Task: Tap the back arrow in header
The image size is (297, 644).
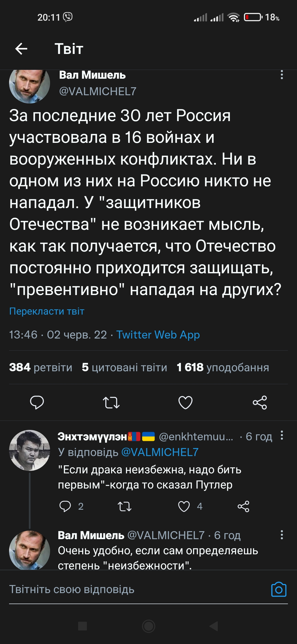Action: [21, 49]
